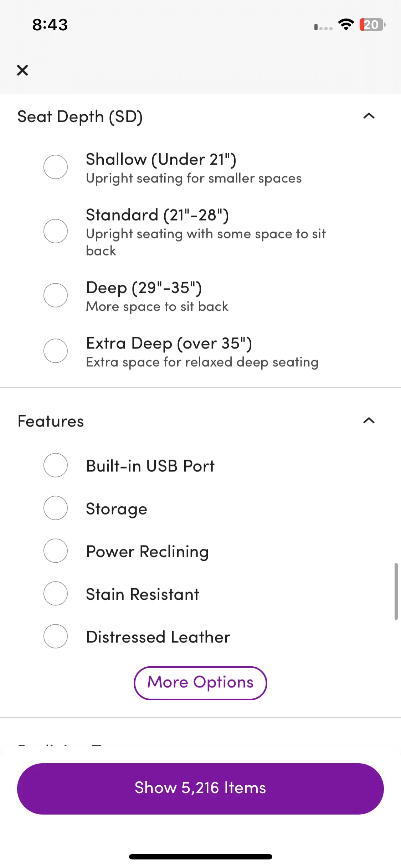Open More Options under Features

200,683
